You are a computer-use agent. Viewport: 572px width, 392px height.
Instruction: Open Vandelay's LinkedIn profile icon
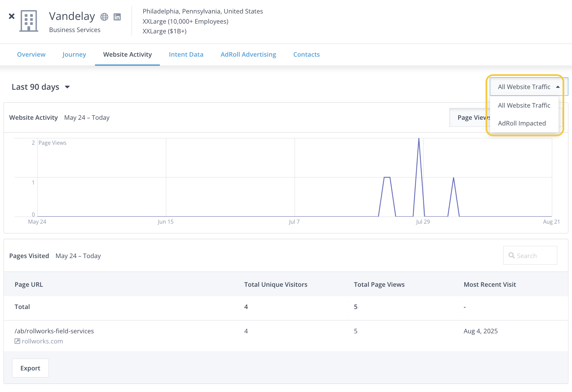(117, 17)
